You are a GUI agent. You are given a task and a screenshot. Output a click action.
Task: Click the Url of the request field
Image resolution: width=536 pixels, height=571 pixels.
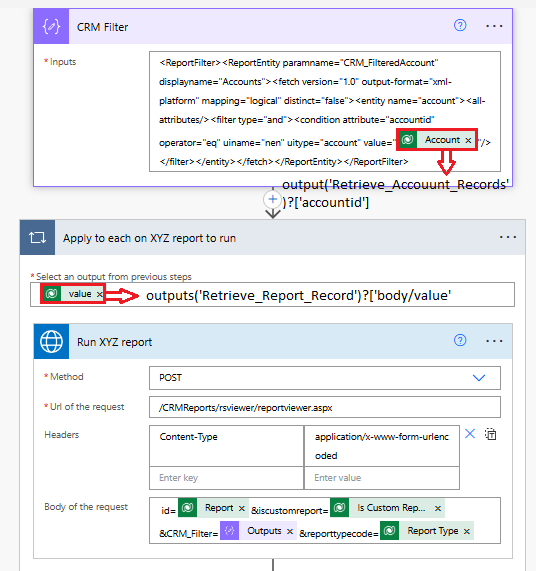(x=325, y=407)
